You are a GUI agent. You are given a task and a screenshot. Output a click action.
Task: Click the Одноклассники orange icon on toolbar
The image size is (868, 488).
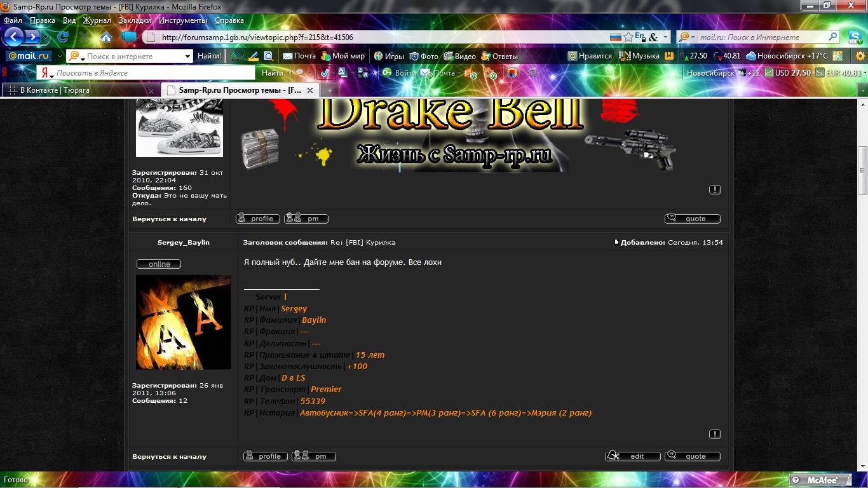pyautogui.click(x=668, y=56)
